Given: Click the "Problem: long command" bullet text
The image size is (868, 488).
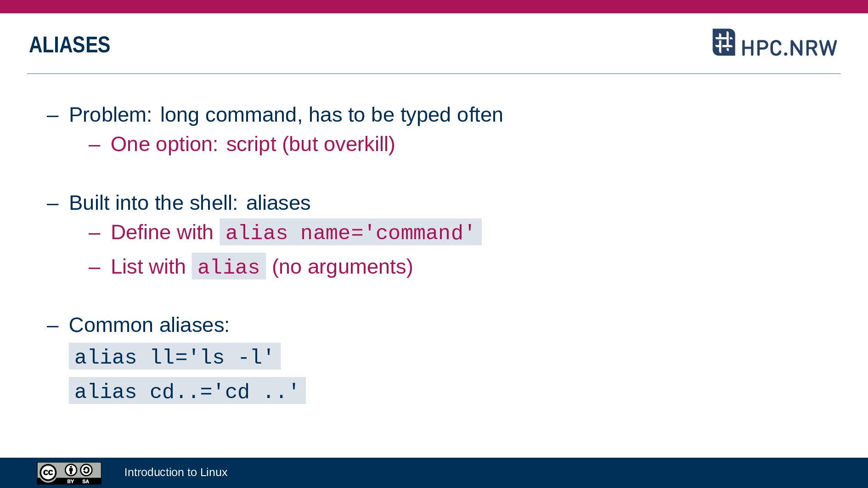Looking at the screenshot, I should click(x=285, y=115).
